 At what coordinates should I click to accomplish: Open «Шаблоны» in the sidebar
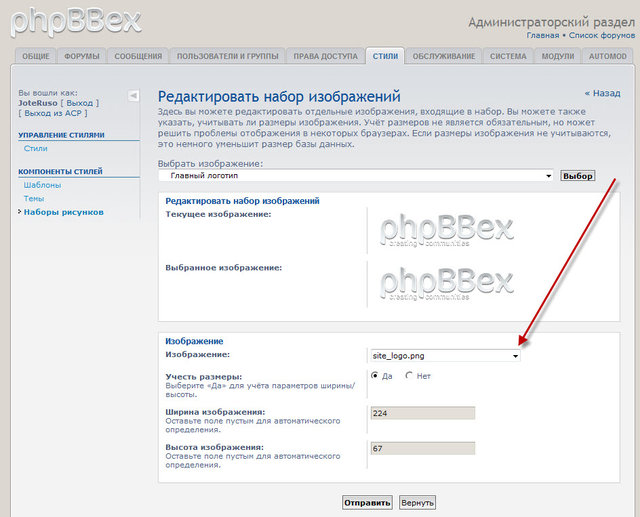click(x=42, y=185)
